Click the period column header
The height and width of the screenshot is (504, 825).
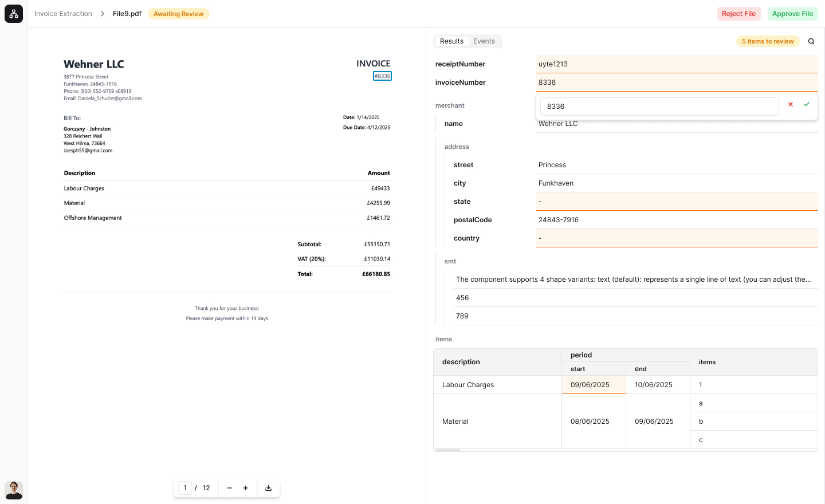click(626, 355)
